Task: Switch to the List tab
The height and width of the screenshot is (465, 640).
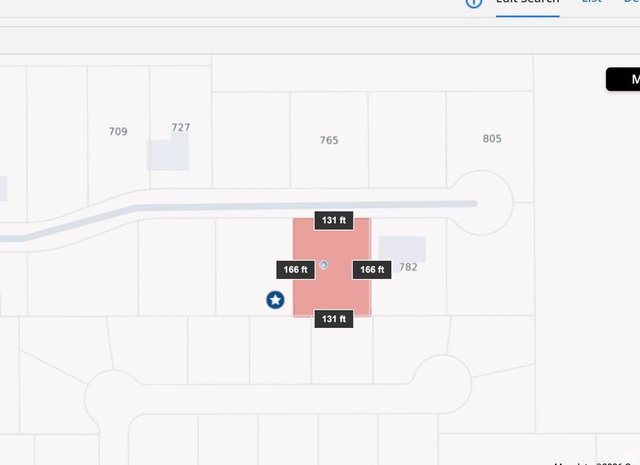Action: click(x=592, y=3)
